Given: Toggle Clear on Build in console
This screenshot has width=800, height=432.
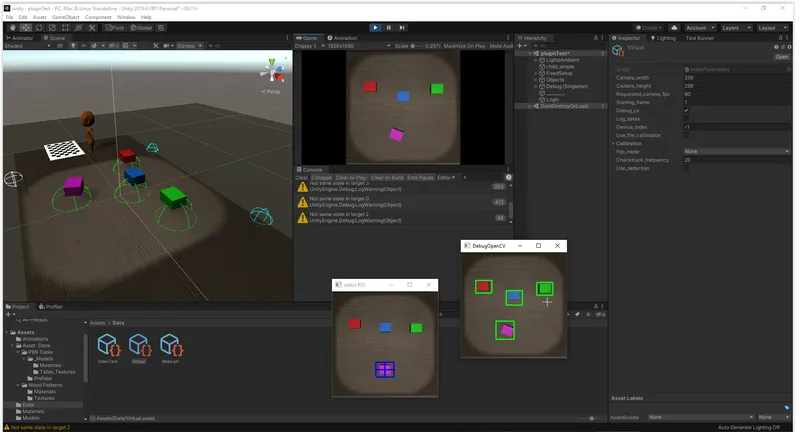Looking at the screenshot, I should click(x=387, y=177).
